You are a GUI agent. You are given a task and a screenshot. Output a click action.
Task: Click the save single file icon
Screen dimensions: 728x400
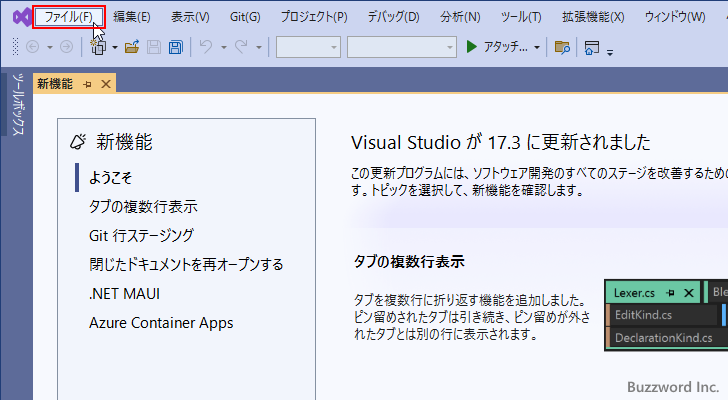154,47
